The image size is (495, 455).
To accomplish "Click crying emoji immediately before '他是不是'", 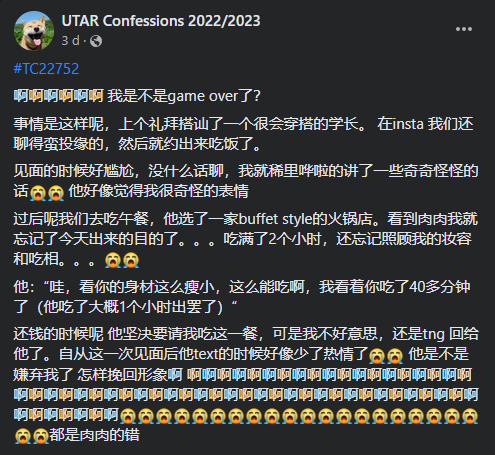I will 395,355.
